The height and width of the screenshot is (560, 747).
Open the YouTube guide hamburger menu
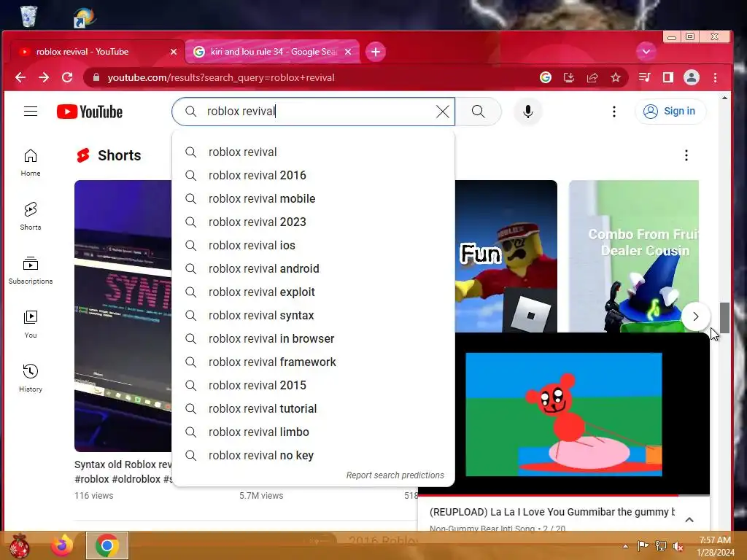coord(31,112)
